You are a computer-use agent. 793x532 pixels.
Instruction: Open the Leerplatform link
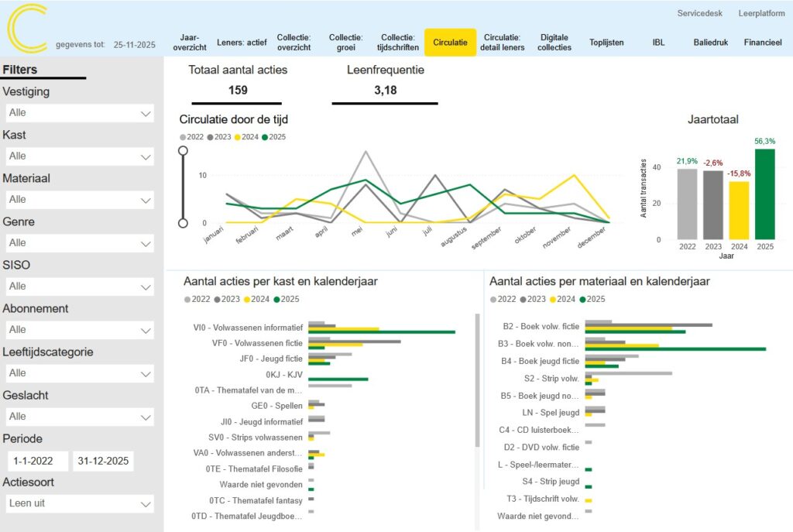coord(761,14)
